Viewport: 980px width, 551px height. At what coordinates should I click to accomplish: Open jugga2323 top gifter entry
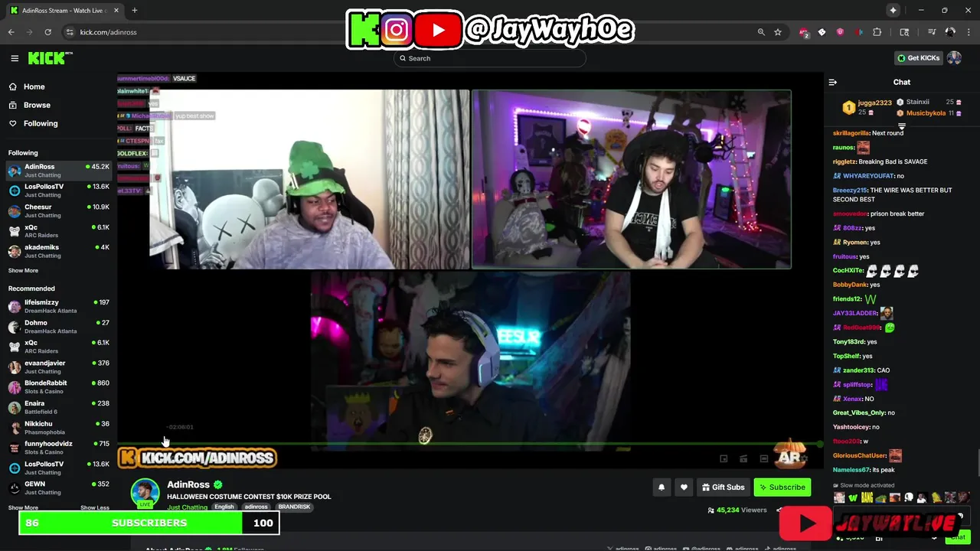coord(867,107)
